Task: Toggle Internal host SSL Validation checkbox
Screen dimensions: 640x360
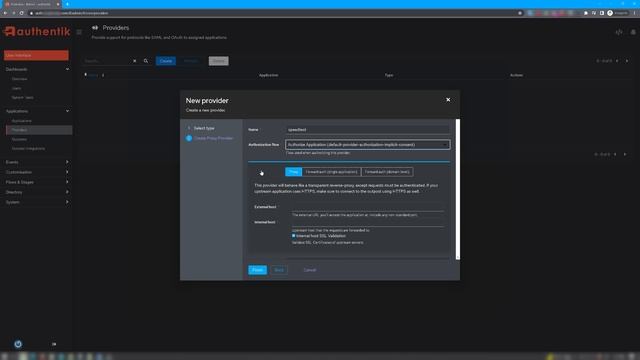Action: click(293, 236)
